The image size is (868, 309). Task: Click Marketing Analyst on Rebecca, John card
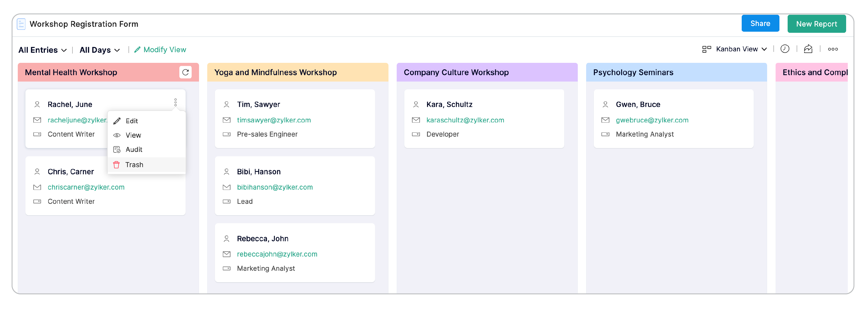point(265,268)
